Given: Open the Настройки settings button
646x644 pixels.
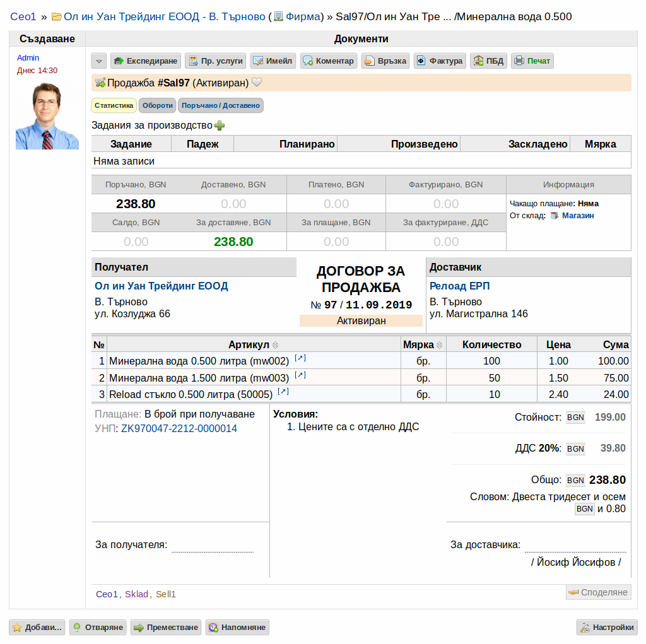Looking at the screenshot, I should coord(607,628).
